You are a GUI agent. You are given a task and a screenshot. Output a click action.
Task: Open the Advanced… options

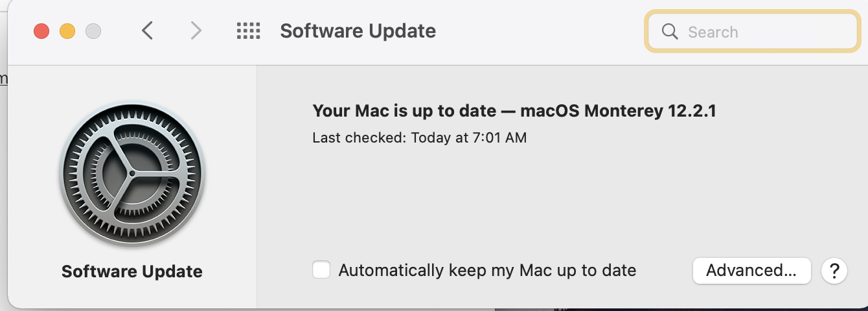click(x=751, y=270)
